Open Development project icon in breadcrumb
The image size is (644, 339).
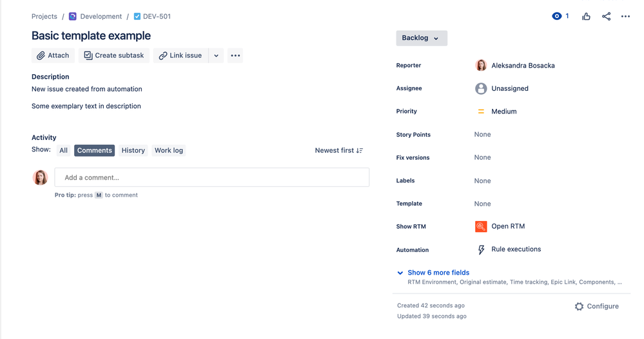(x=73, y=16)
